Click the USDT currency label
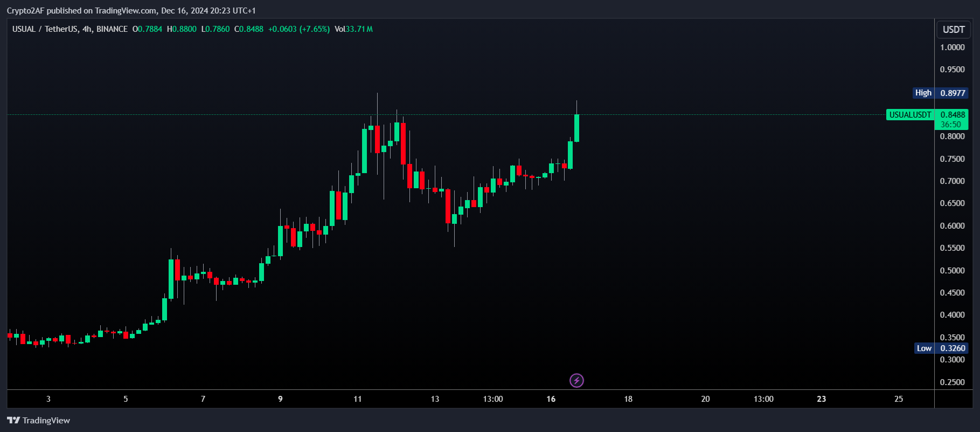980x432 pixels. (x=954, y=30)
